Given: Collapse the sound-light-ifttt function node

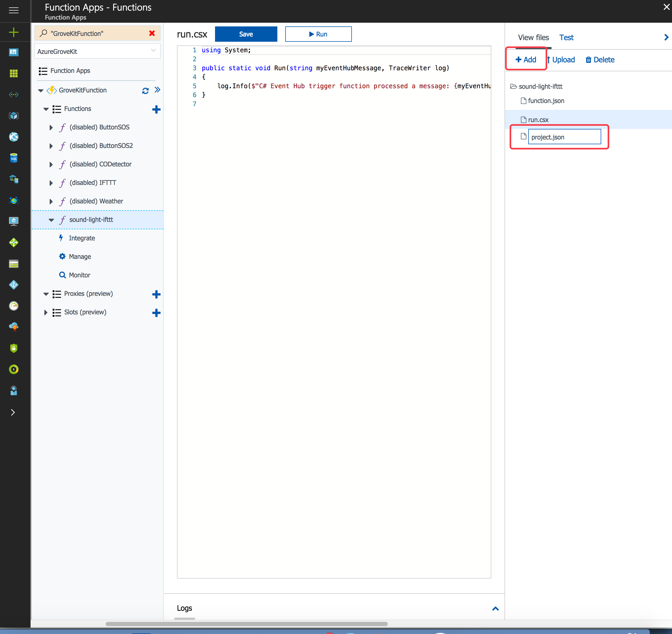Looking at the screenshot, I should pyautogui.click(x=52, y=220).
